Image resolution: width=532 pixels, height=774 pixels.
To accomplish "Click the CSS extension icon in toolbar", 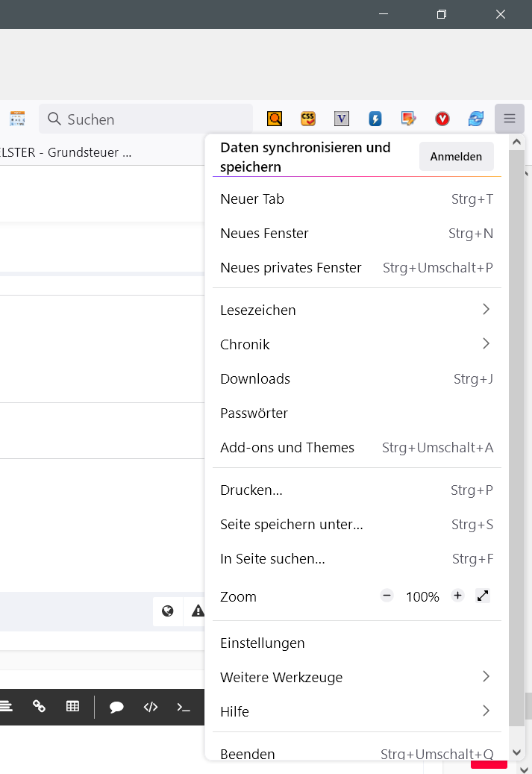I will pyautogui.click(x=308, y=119).
